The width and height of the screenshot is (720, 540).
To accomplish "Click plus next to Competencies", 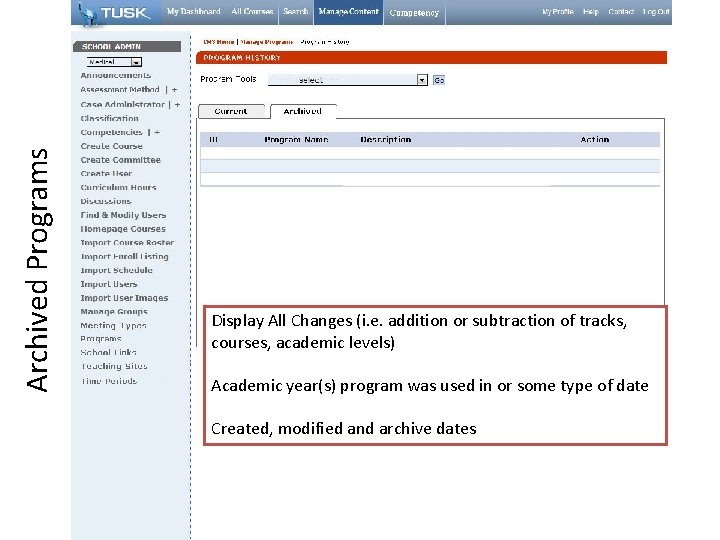I will [x=157, y=132].
